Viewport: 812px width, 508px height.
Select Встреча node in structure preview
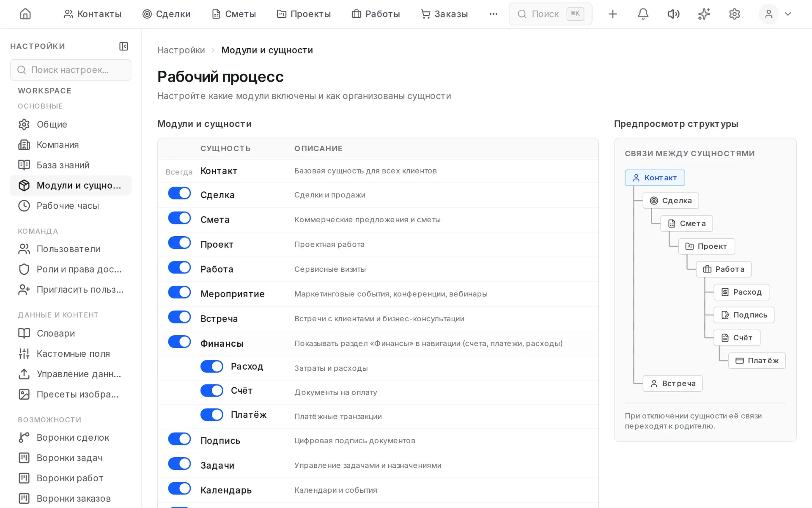pos(672,384)
